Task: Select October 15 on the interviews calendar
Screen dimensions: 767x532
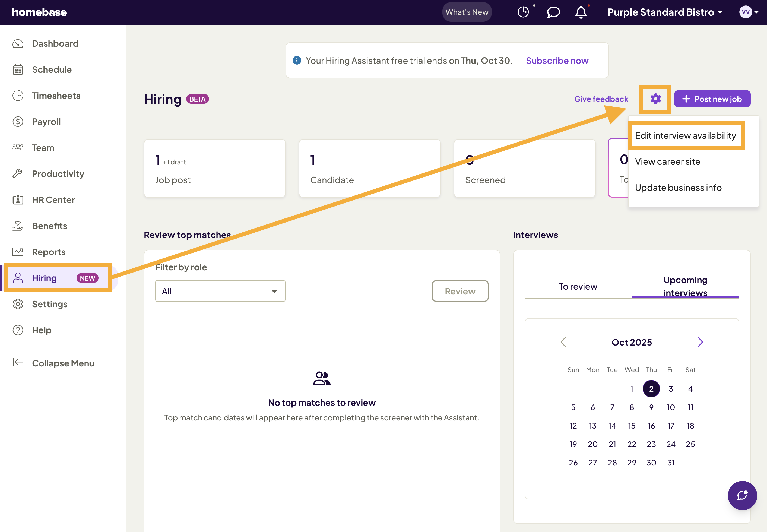Action: pyautogui.click(x=632, y=426)
